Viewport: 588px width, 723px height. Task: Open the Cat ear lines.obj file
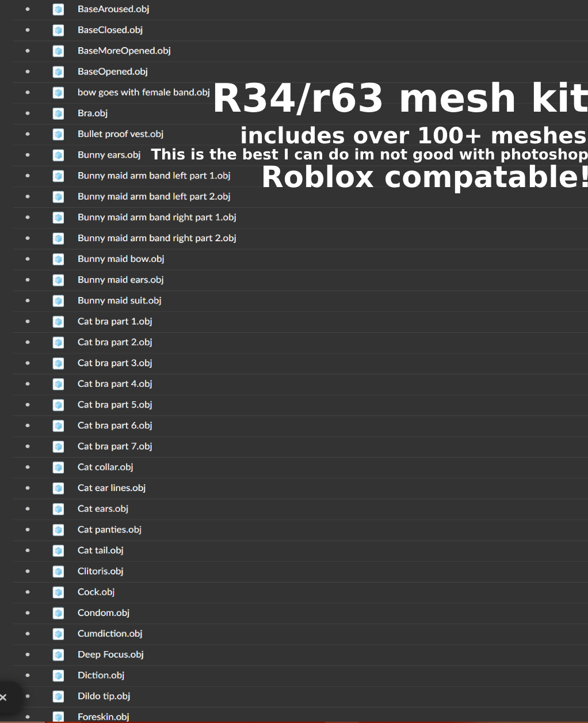pos(112,488)
